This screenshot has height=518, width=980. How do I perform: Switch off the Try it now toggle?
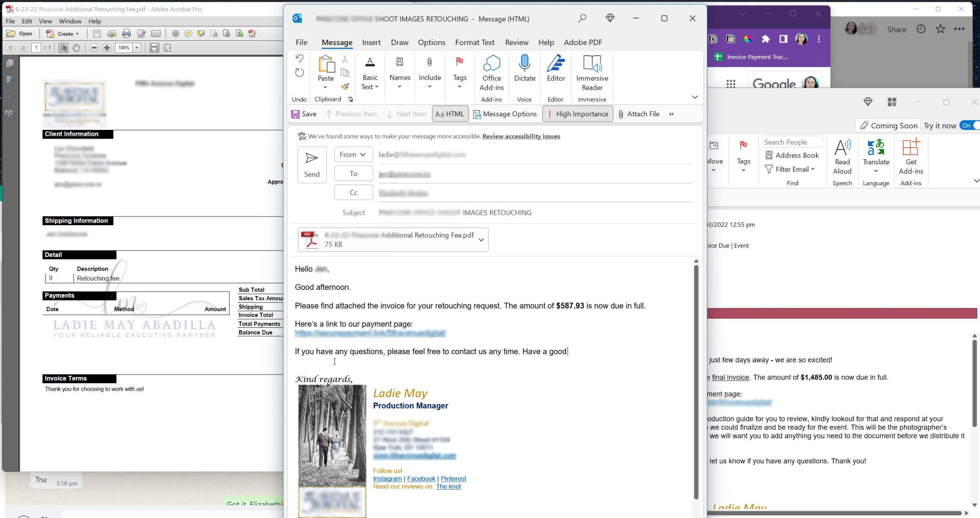pos(970,126)
